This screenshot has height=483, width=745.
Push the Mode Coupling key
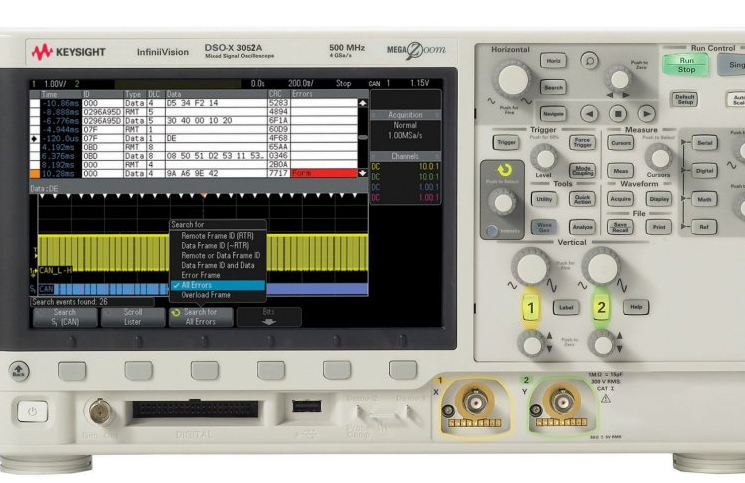[582, 170]
